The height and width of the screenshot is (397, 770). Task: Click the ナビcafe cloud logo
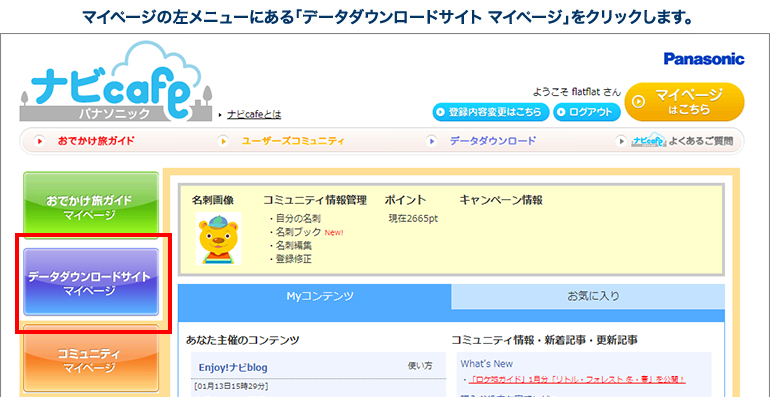[x=116, y=82]
